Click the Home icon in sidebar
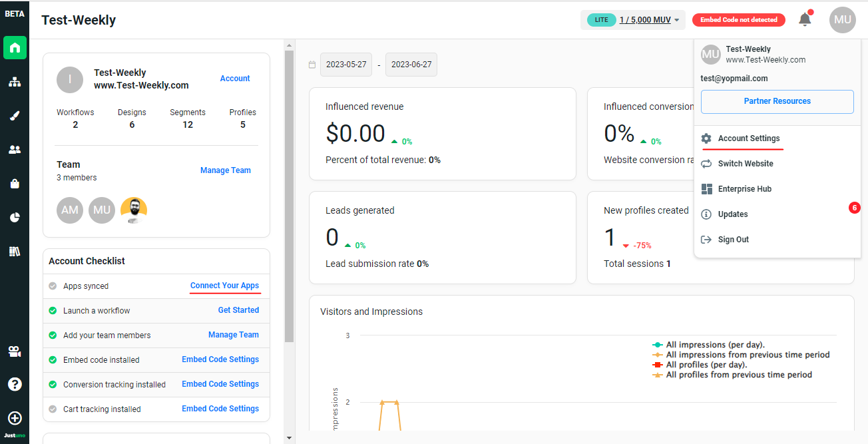The width and height of the screenshot is (868, 444). [15, 48]
